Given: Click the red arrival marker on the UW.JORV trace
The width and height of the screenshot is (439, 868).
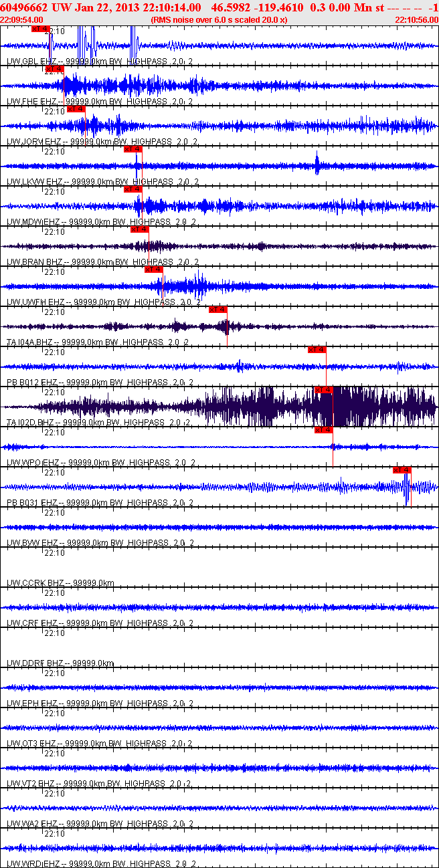Looking at the screenshot, I should coord(76,109).
